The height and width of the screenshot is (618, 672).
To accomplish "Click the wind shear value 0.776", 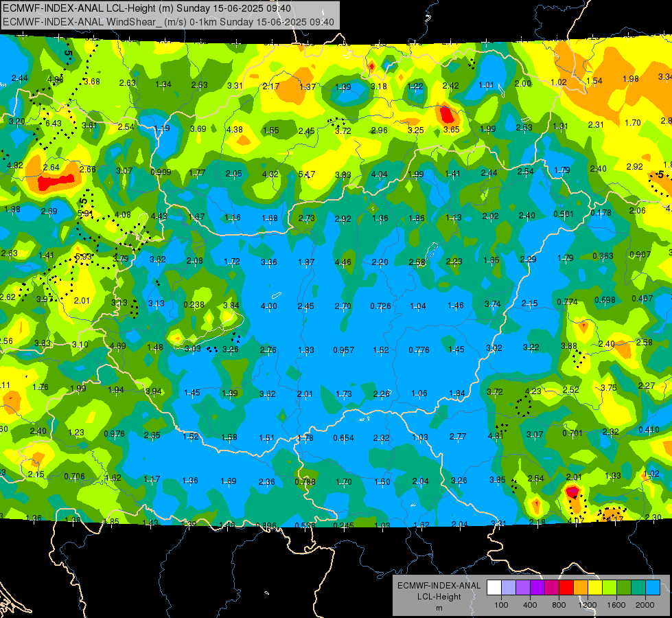I will point(419,350).
